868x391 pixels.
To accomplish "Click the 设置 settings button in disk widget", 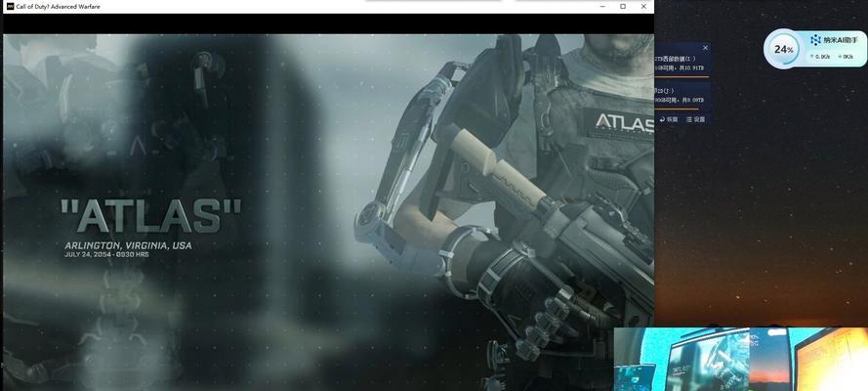I will point(695,119).
